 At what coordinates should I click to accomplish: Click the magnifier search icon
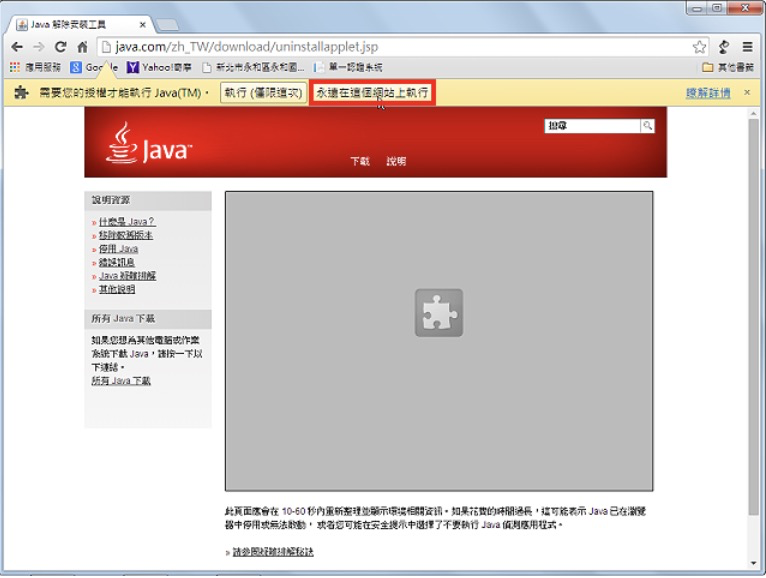pyautogui.click(x=647, y=126)
